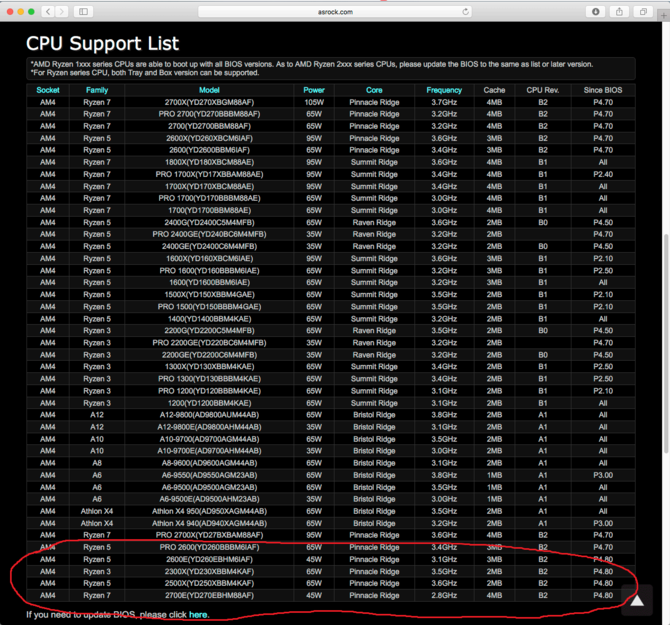Click the Cache column header
Screen dimensions: 670x625
(x=494, y=90)
